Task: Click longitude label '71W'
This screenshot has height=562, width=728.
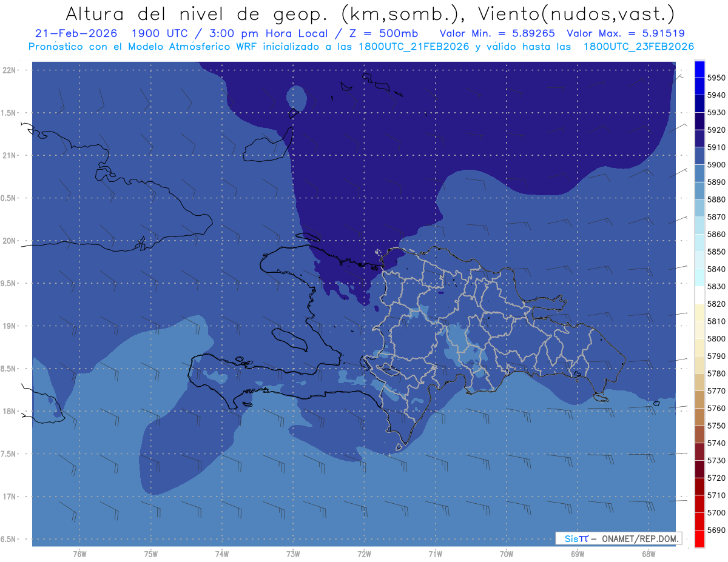Action: coord(435,554)
